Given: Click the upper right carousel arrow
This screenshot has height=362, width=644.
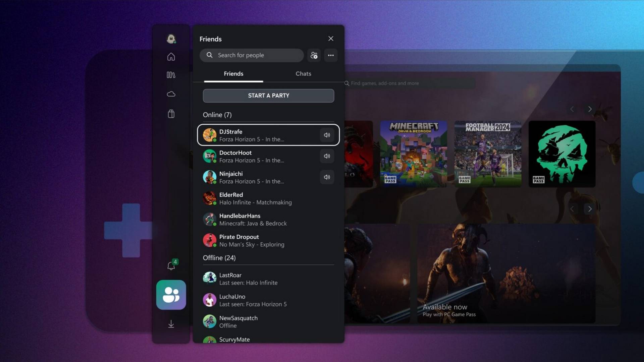Looking at the screenshot, I should [x=590, y=109].
